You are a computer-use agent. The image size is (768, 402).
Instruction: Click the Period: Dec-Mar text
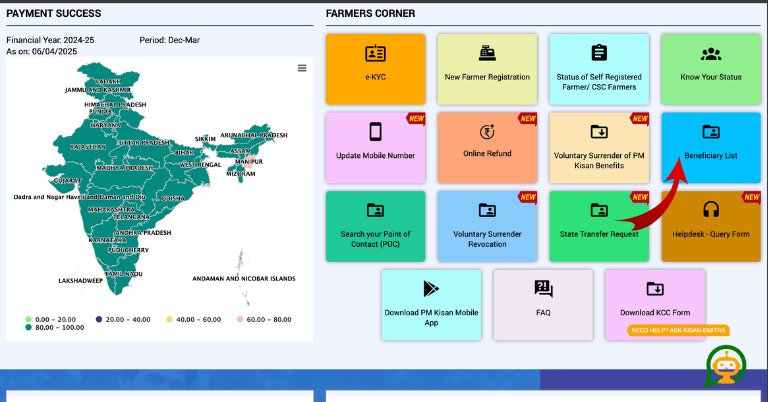pos(169,40)
